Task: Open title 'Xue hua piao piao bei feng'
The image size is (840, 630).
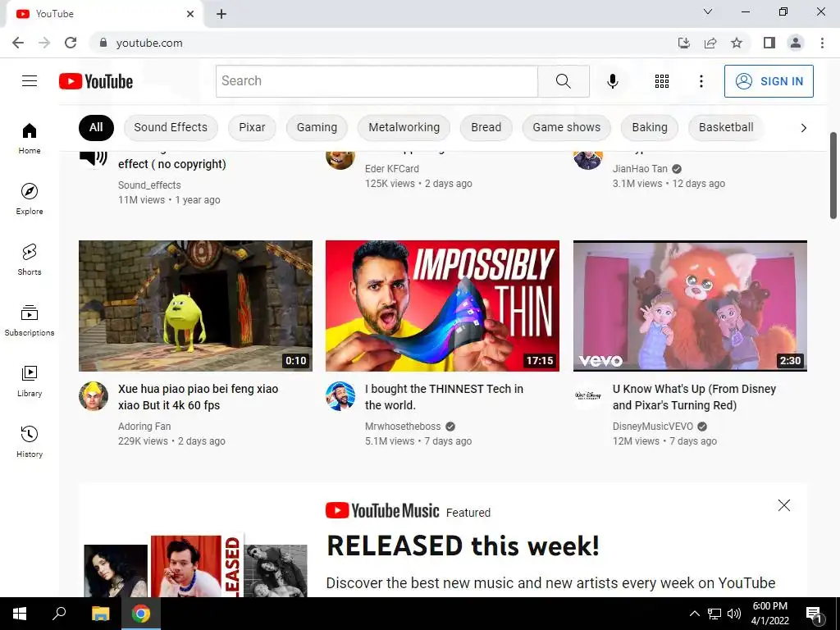Action: point(199,397)
